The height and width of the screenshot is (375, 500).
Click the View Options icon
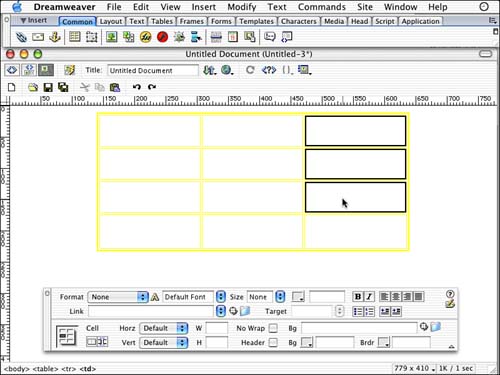click(x=304, y=70)
